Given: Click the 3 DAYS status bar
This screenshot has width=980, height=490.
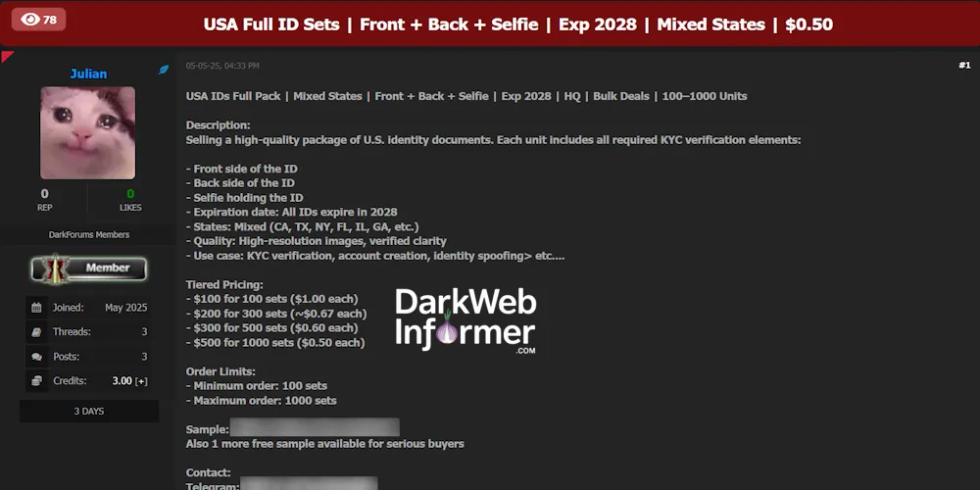Looking at the screenshot, I should click(89, 412).
